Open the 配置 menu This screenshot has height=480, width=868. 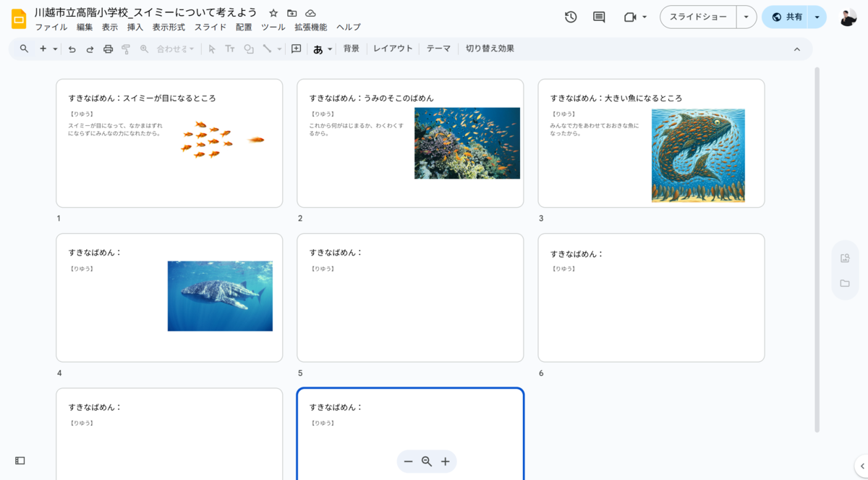tap(244, 28)
